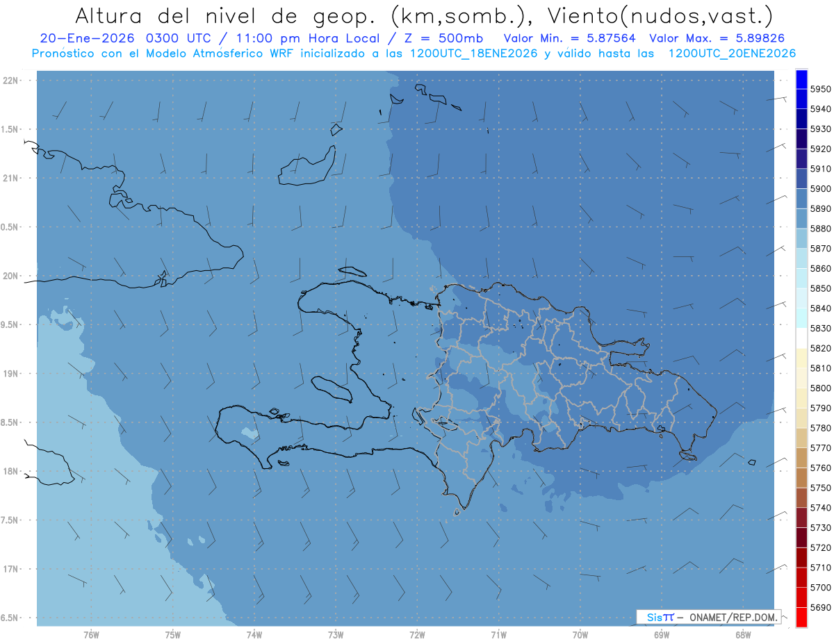Pick the white swatch between 5830 and 5820

801,338
